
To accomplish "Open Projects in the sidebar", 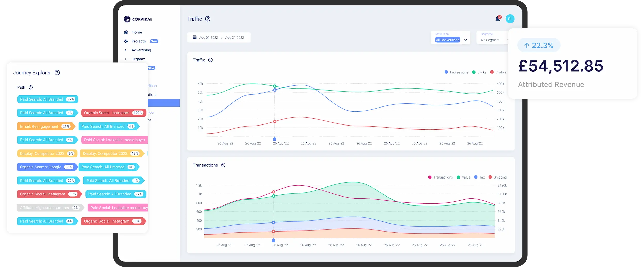I will coord(139,41).
